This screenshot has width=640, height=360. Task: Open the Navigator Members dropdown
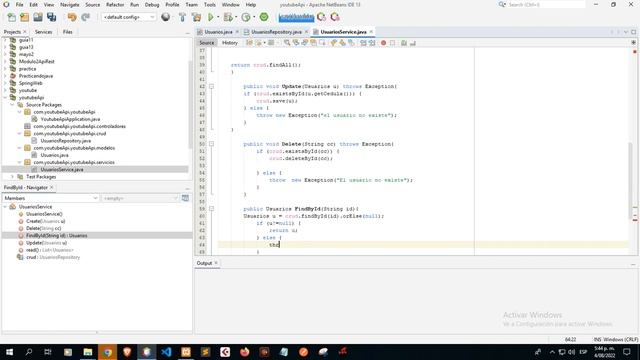pos(50,198)
